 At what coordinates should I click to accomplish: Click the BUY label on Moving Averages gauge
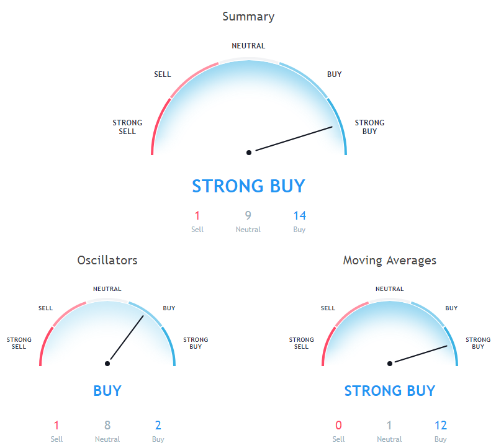click(x=451, y=308)
